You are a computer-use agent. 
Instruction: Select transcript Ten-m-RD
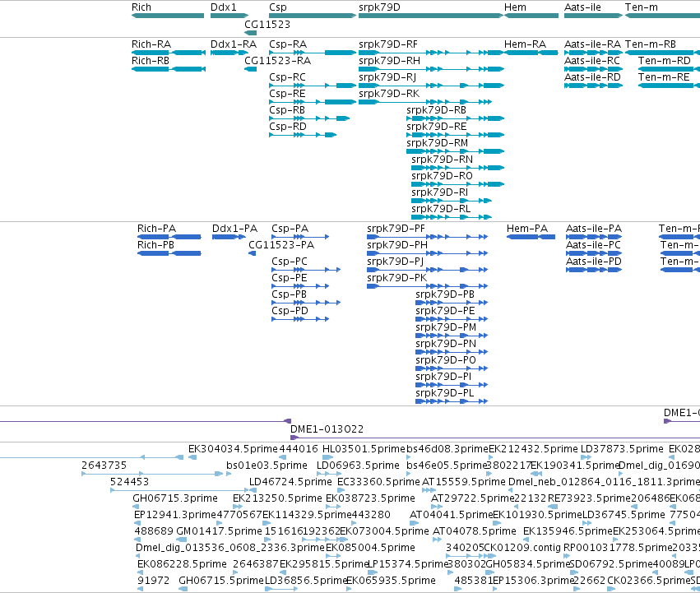tap(665, 61)
